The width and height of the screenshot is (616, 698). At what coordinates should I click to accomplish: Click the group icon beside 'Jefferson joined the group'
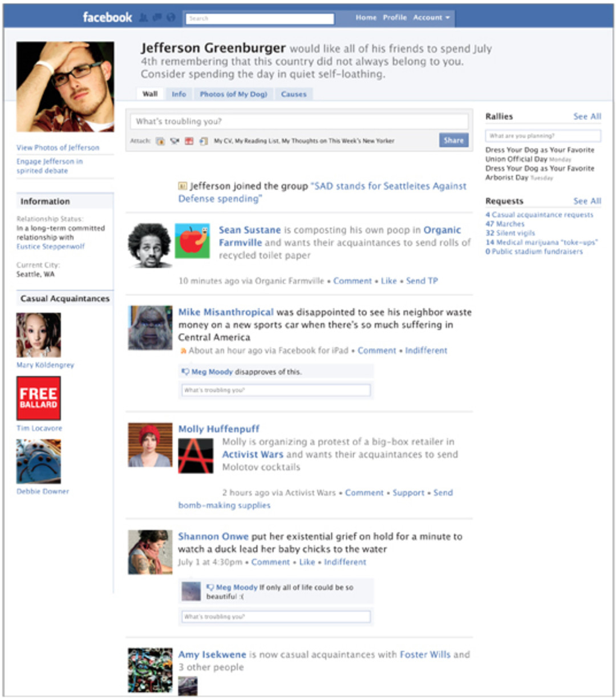pos(183,186)
